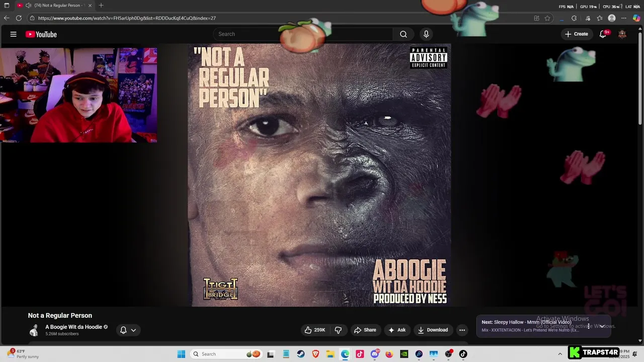Click the YouTube search magnifier button
The width and height of the screenshot is (644, 362).
(403, 34)
